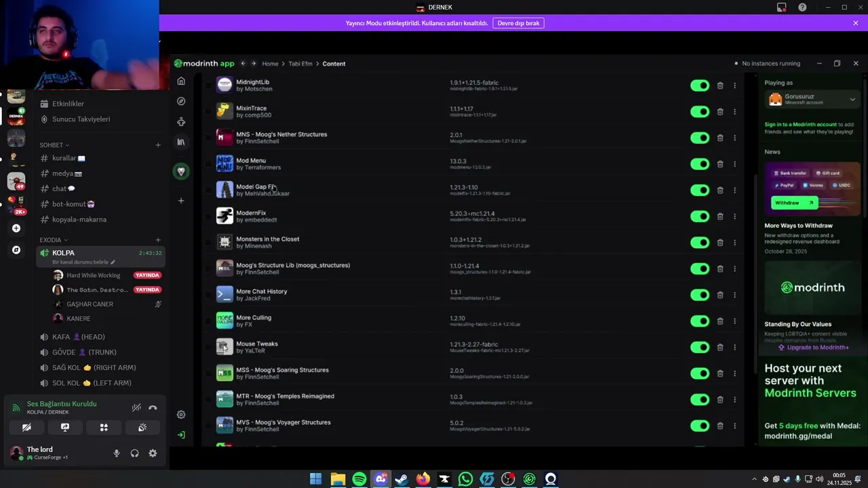Toggle noise suppression icon in voice panel
The height and width of the screenshot is (488, 868).
click(136, 408)
